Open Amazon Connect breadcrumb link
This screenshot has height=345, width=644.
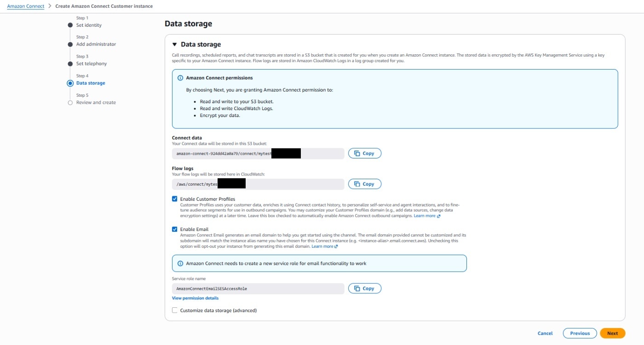26,6
